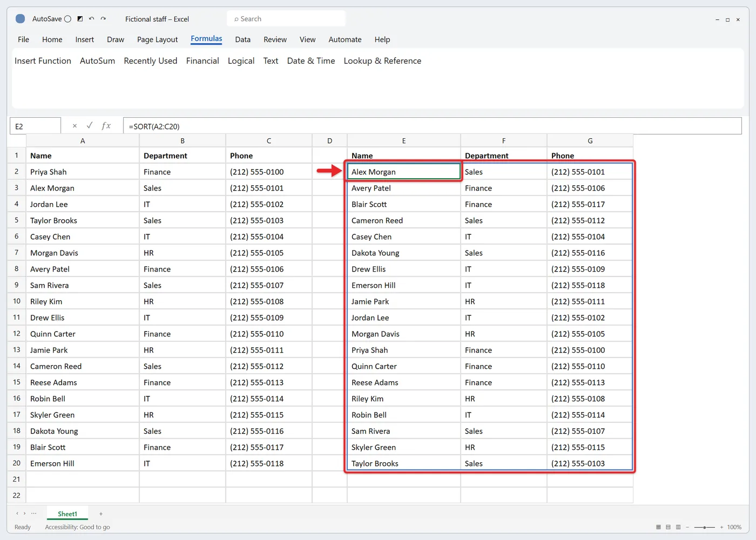Open the sheet list ellipsis
This screenshot has width=756, height=540.
[x=34, y=514]
